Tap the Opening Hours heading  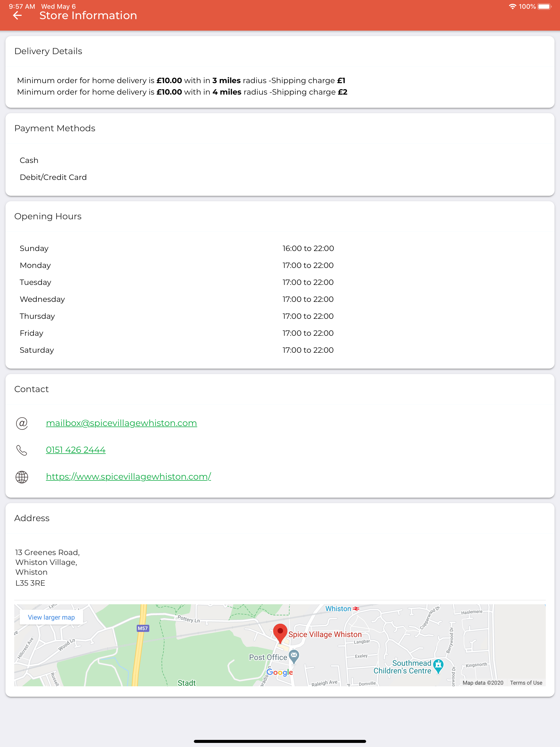click(48, 217)
